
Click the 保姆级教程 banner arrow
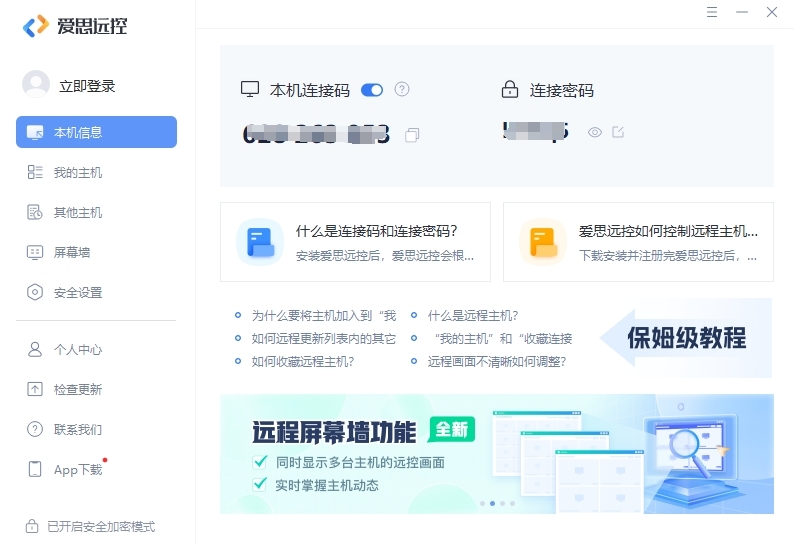tap(686, 338)
